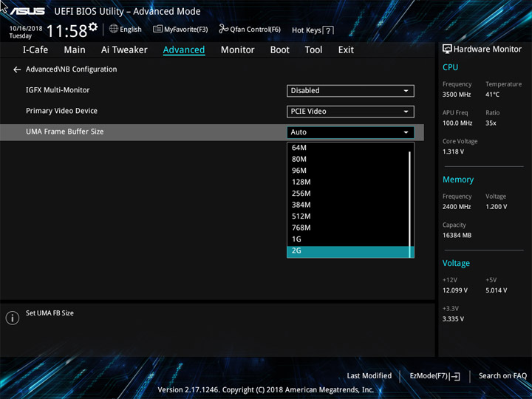Open the Tool tab
The image size is (532, 399).
point(313,50)
